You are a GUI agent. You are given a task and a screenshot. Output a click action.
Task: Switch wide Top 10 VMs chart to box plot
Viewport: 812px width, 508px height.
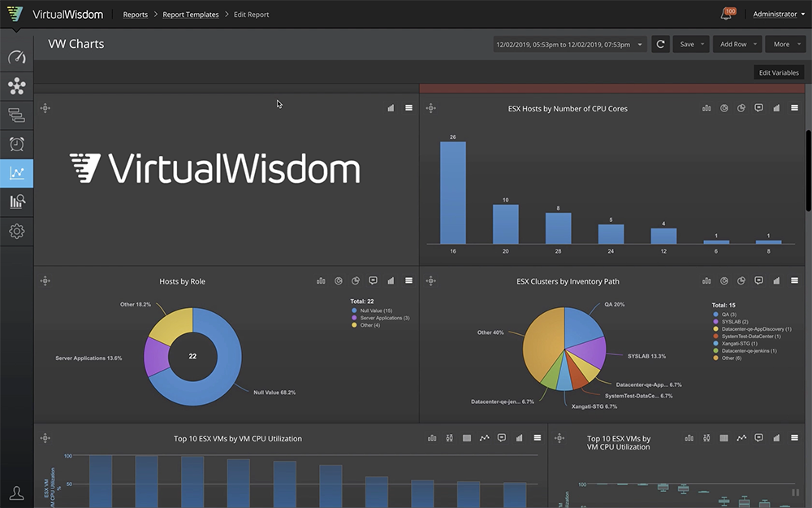pyautogui.click(x=450, y=437)
